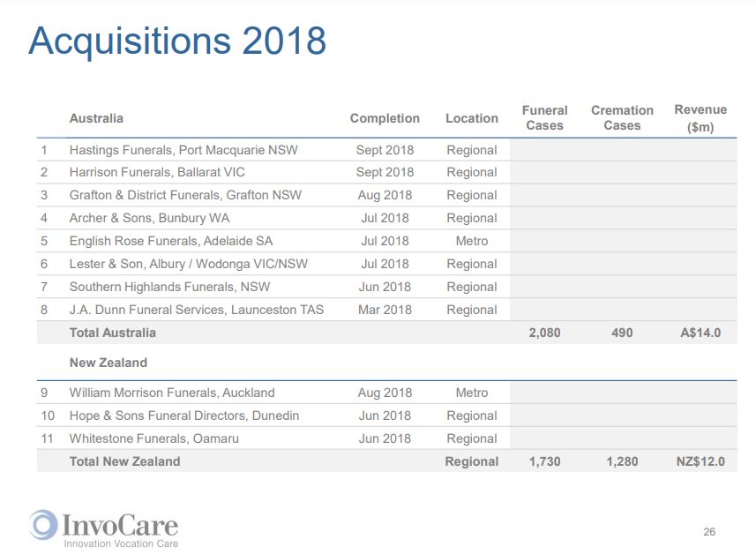Click the "Funeral Cases" column header
Image resolution: width=756 pixels, height=554 pixels.
tap(545, 118)
